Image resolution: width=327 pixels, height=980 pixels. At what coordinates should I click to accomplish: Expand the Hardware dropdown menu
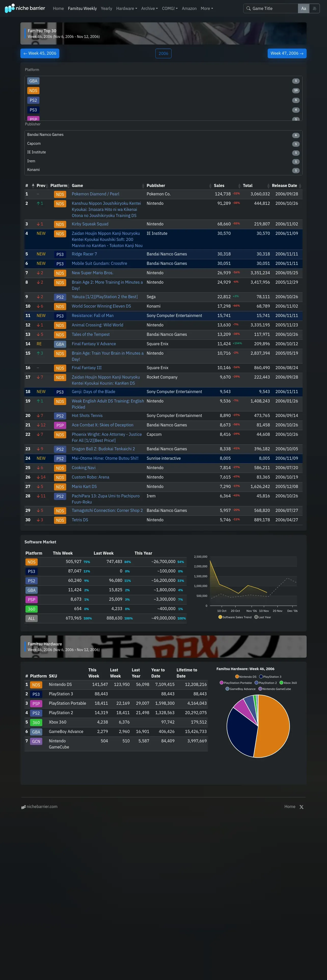coord(126,8)
